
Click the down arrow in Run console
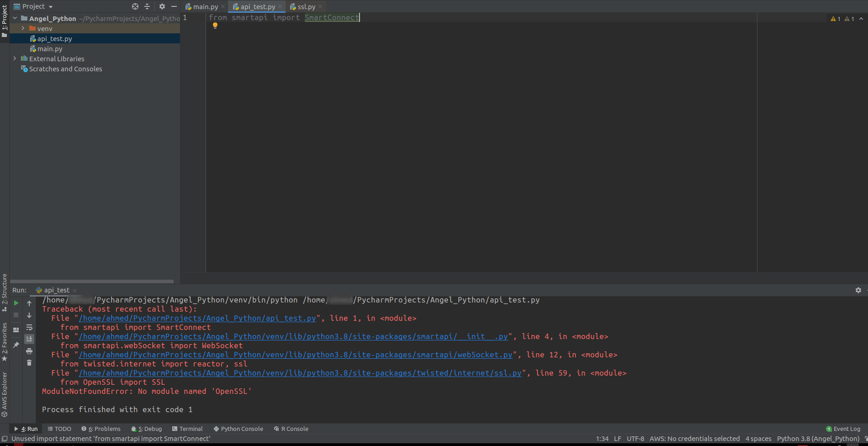(x=29, y=315)
